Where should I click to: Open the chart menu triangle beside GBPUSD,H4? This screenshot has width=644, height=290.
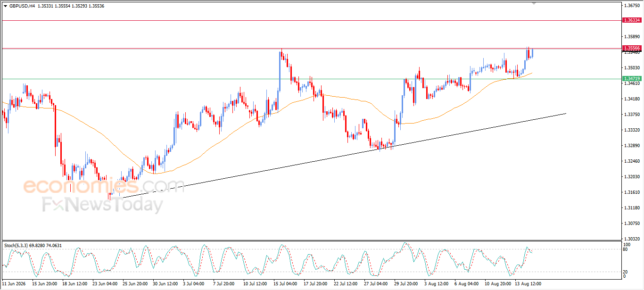tap(5, 6)
